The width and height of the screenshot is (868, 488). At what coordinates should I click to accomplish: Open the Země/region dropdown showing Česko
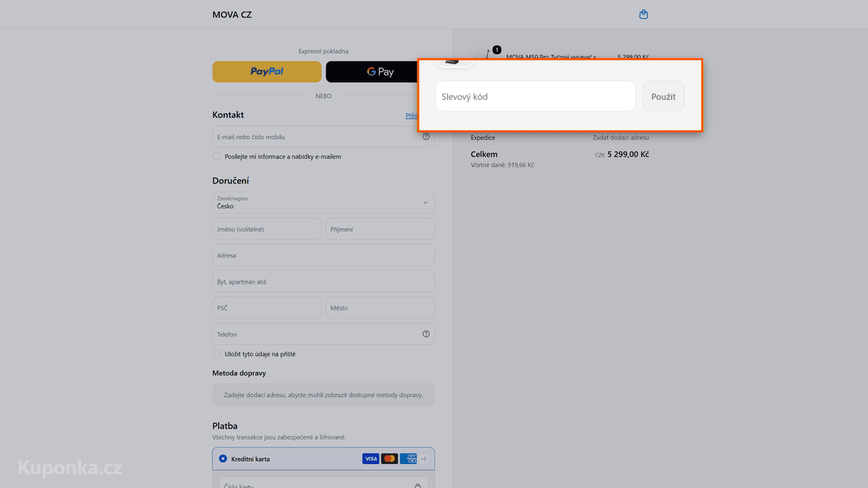click(x=323, y=202)
